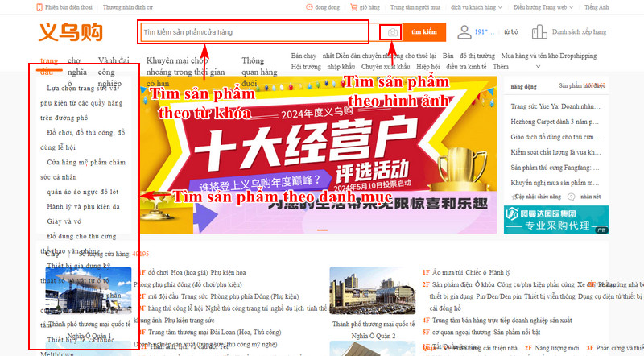
Task: Open 'Thương nhân định cư' link
Action: [128, 7]
